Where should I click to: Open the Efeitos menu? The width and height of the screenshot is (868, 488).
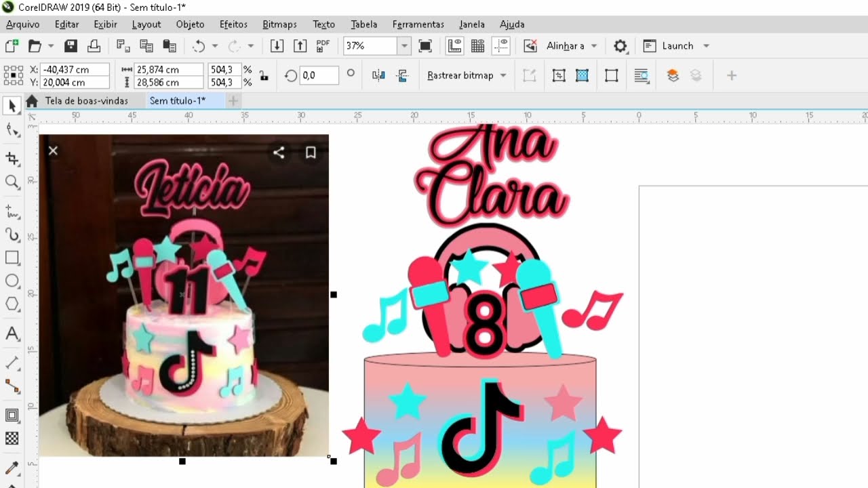click(x=233, y=24)
